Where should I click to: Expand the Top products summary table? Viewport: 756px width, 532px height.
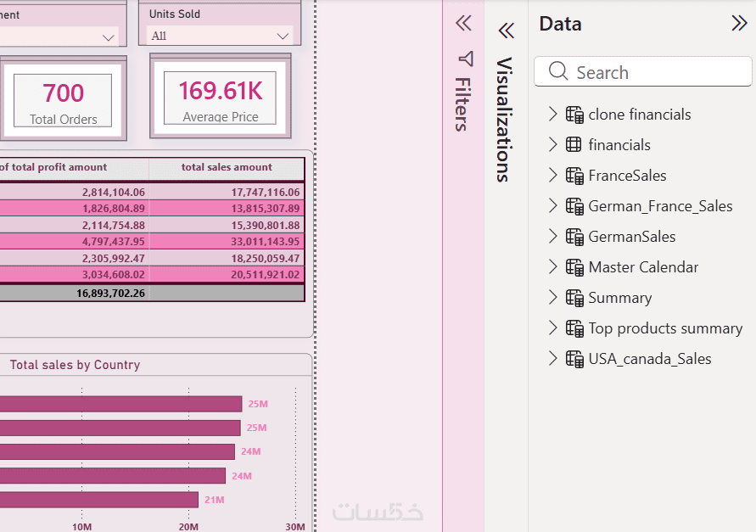click(552, 328)
